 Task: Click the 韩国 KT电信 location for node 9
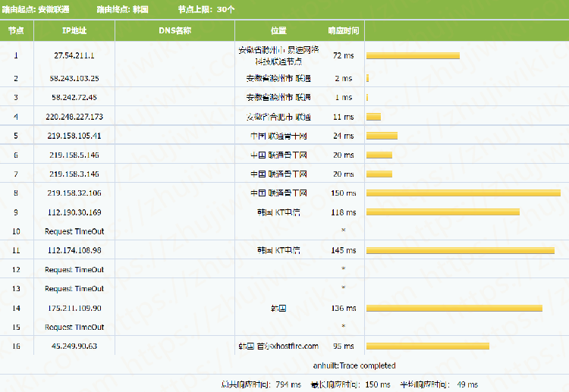pyautogui.click(x=278, y=212)
